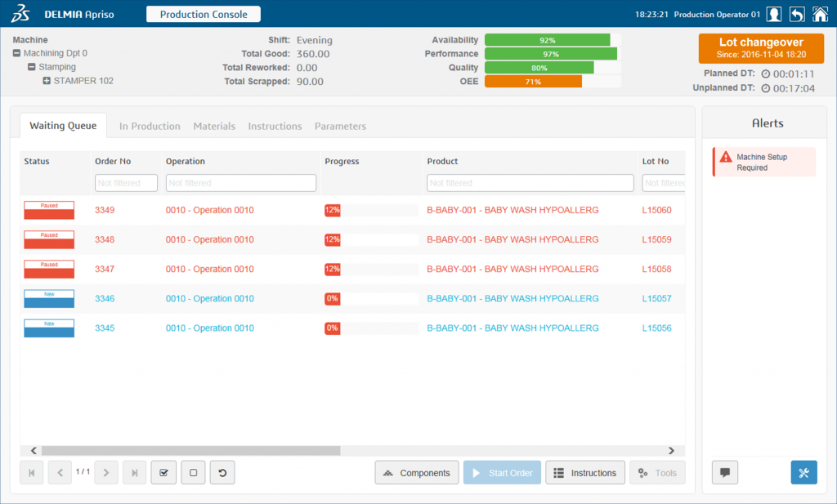Image resolution: width=837 pixels, height=504 pixels.
Task: Go to the first page of queue
Action: pos(32,472)
